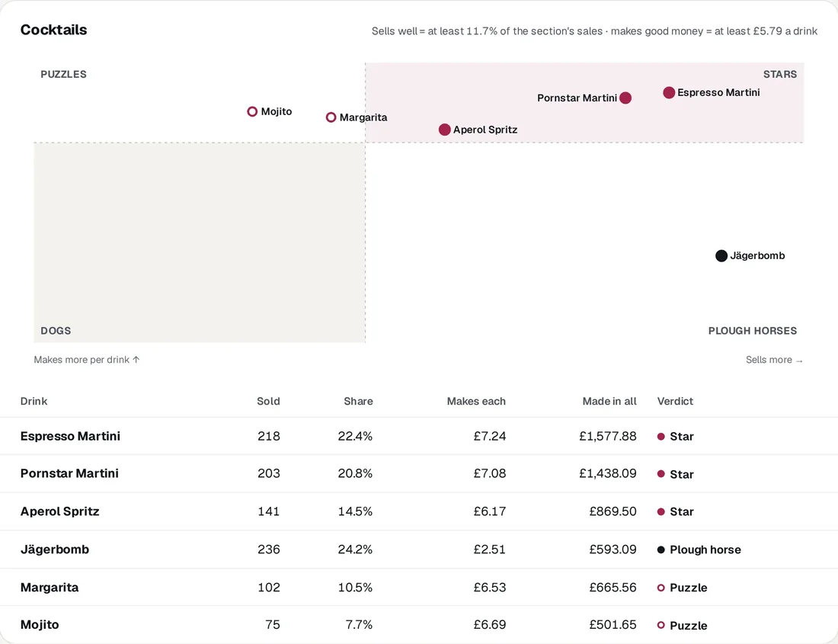Click the Share column header

pyautogui.click(x=358, y=402)
